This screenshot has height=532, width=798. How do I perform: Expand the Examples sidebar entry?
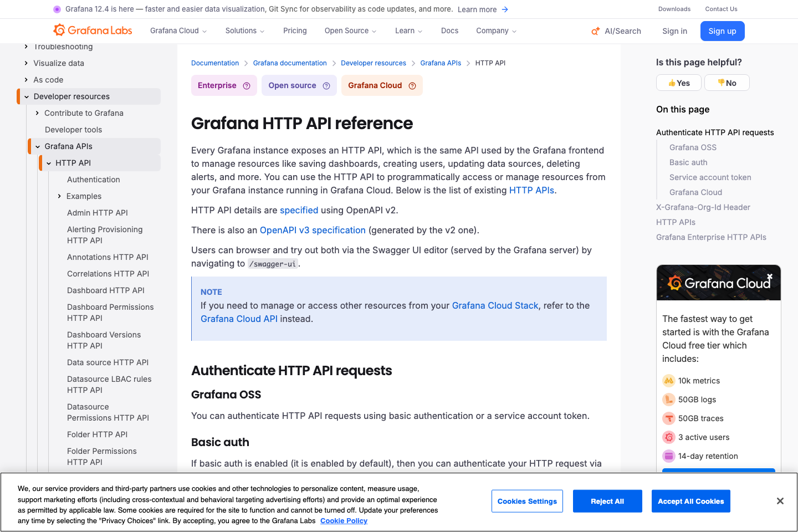(60, 196)
